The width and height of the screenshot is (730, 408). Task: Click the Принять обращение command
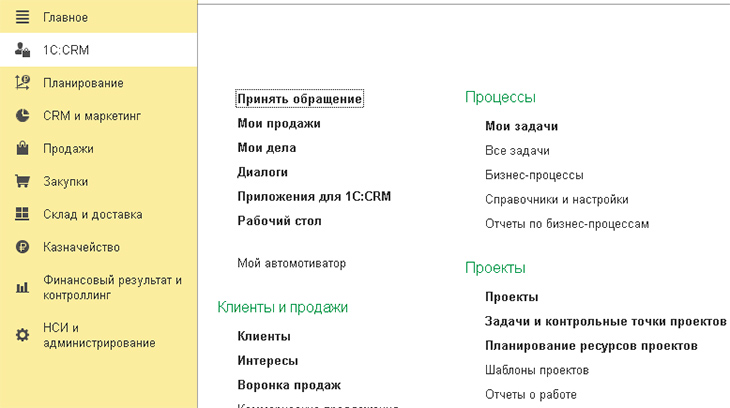pos(299,99)
